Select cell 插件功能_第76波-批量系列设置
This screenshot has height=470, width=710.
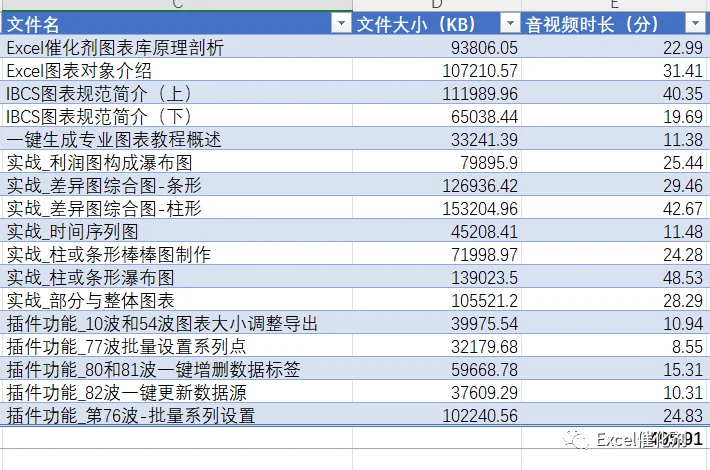177,415
